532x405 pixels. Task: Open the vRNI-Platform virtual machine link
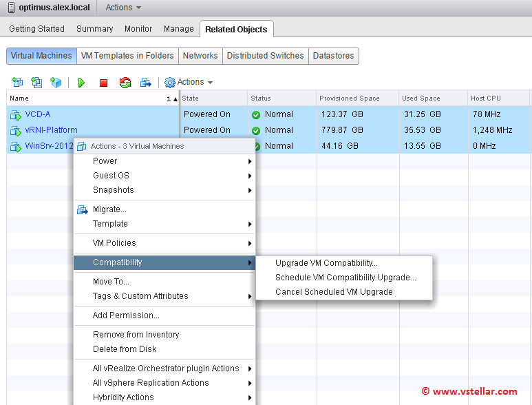51,130
